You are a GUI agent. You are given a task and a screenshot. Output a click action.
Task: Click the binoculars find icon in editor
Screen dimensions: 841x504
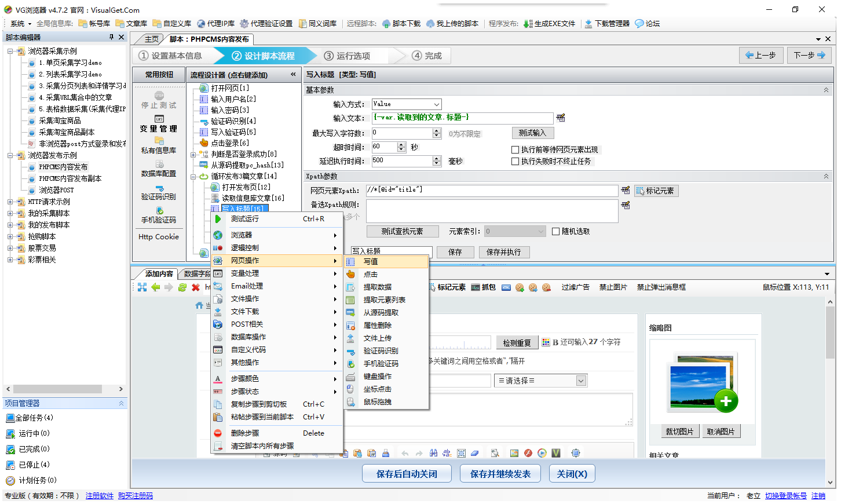click(x=433, y=453)
